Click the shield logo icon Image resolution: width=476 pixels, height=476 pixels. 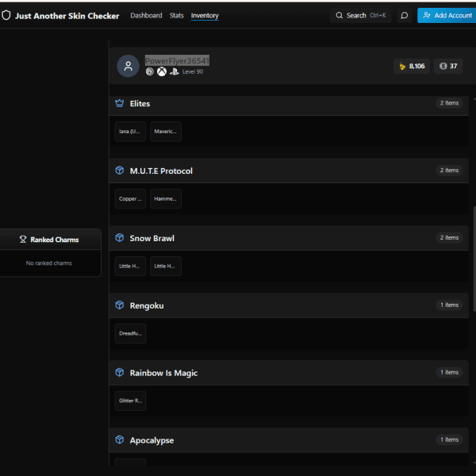(6, 15)
